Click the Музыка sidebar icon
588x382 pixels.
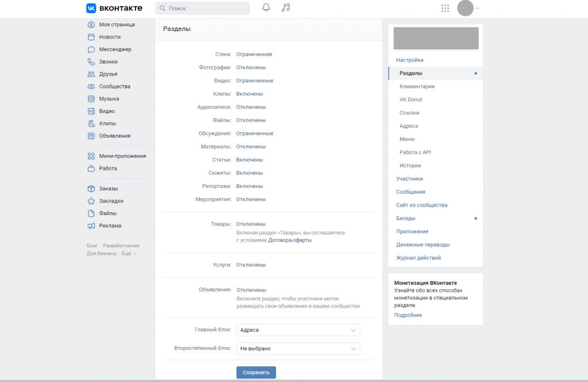(91, 99)
